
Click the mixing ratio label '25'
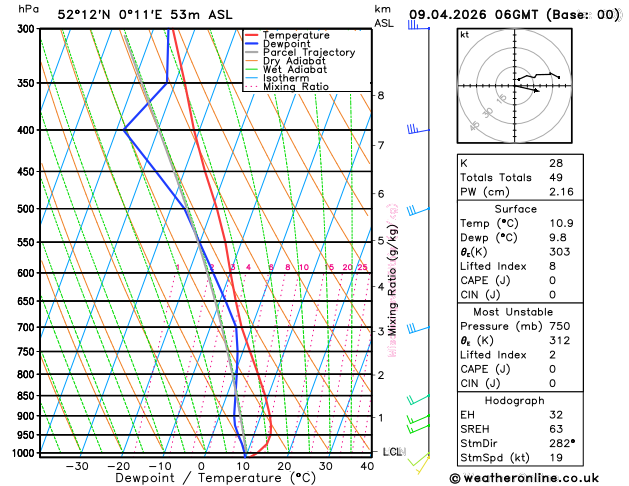click(x=363, y=267)
